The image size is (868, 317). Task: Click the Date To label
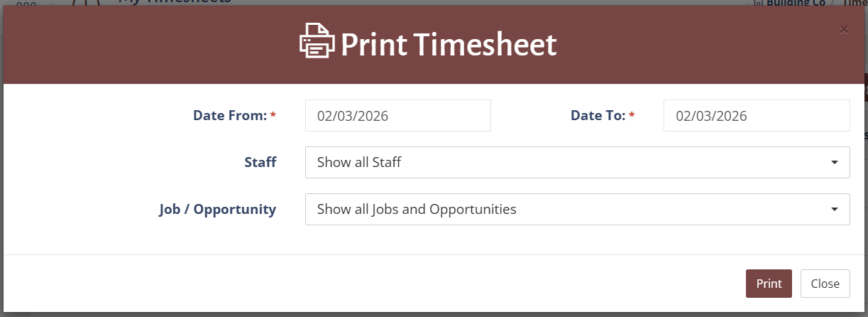coord(598,115)
